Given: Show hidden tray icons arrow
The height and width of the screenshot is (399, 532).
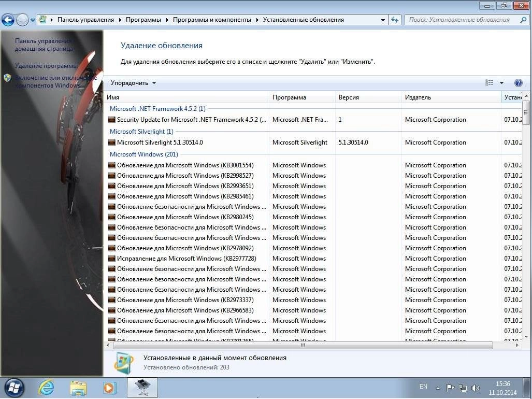Looking at the screenshot, I should pos(438,388).
